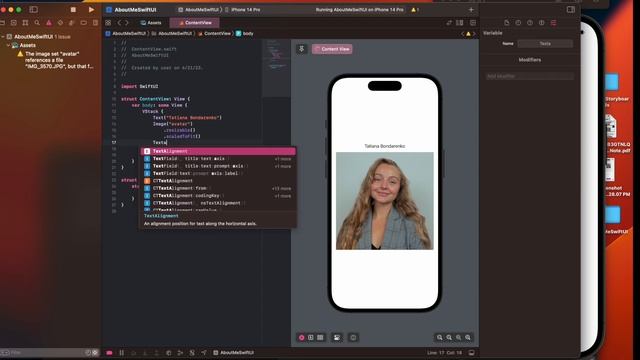640x360 pixels.
Task: Switch to Variants preview mode
Action: tap(320, 338)
